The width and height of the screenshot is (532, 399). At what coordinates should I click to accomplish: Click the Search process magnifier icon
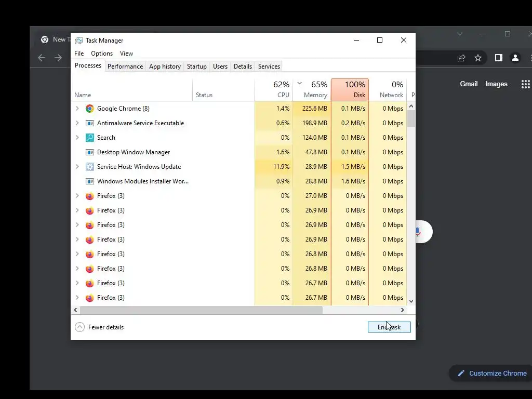click(x=89, y=138)
